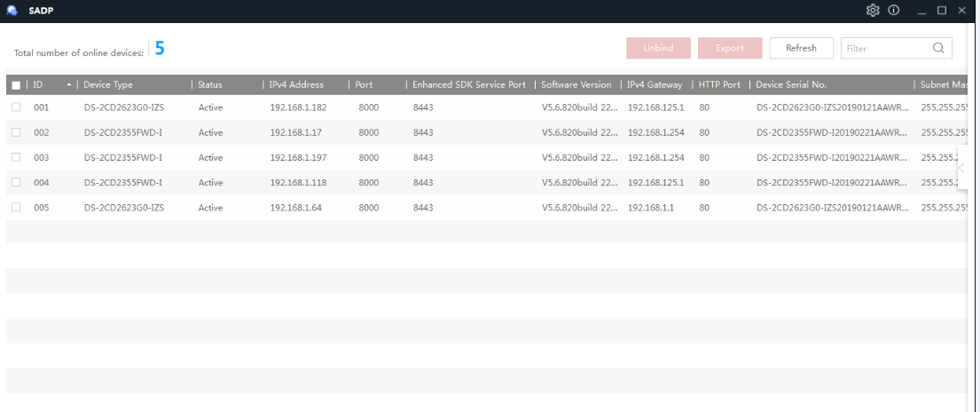
Task: Tick the checkbox for device 005
Action: click(x=16, y=207)
